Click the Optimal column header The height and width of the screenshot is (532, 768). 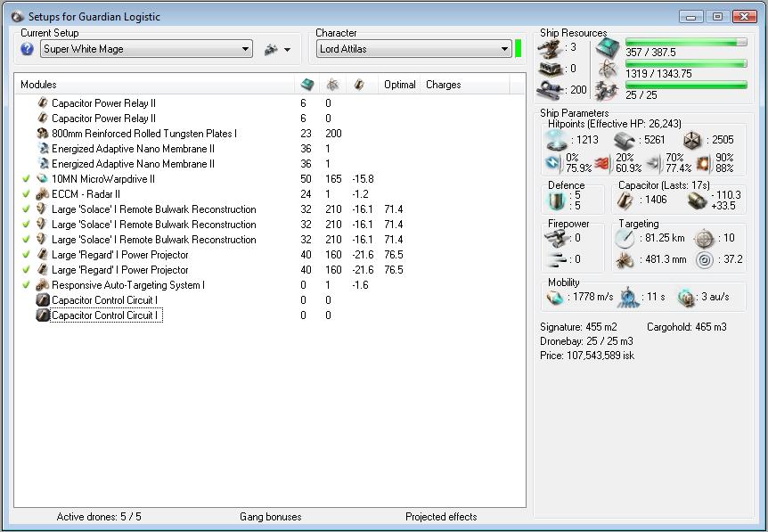[x=400, y=85]
